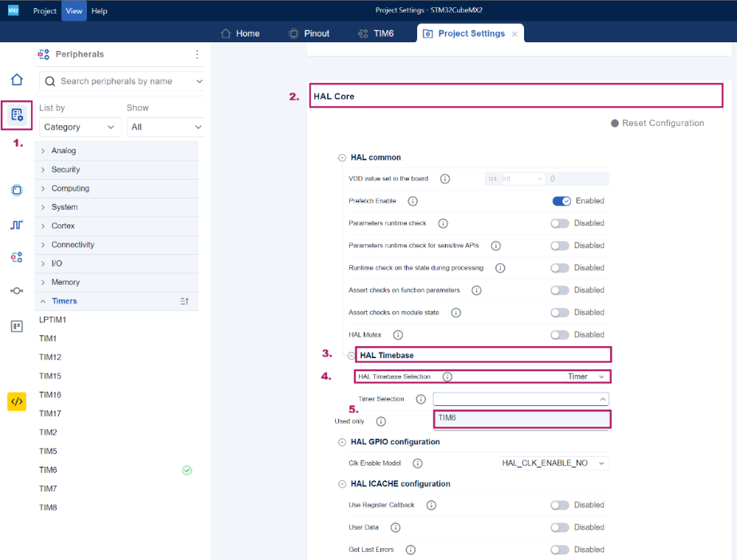The height and width of the screenshot is (560, 737).
Task: Enable Assert checks on module state
Action: click(x=560, y=313)
